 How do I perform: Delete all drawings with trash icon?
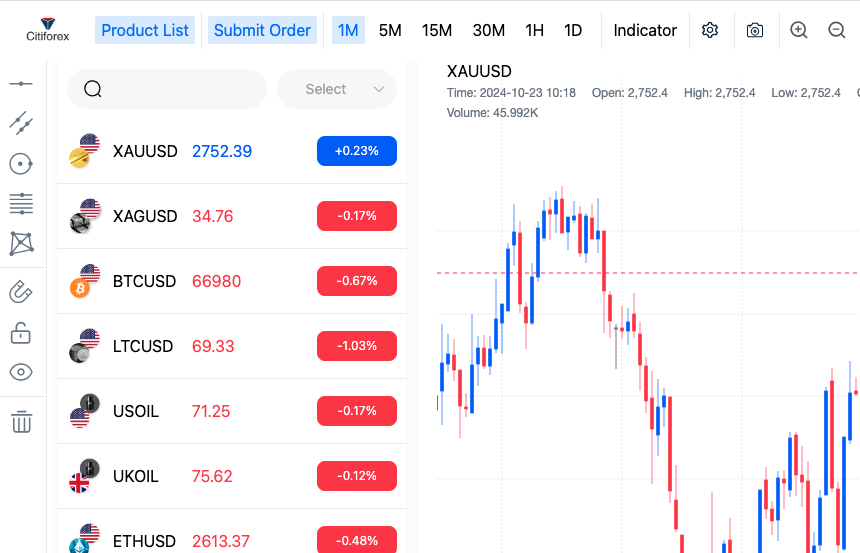coord(21,421)
